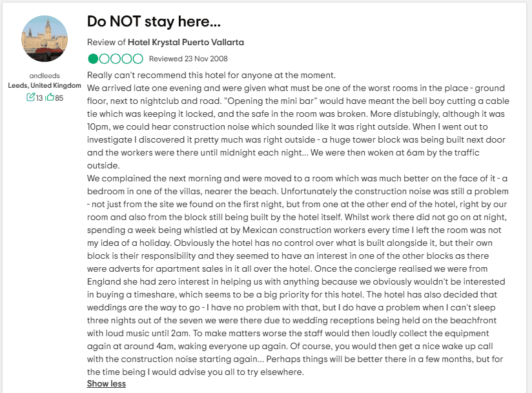The image size is (532, 393).
Task: Click the closing line "the time being I would advise"
Action: click(195, 372)
